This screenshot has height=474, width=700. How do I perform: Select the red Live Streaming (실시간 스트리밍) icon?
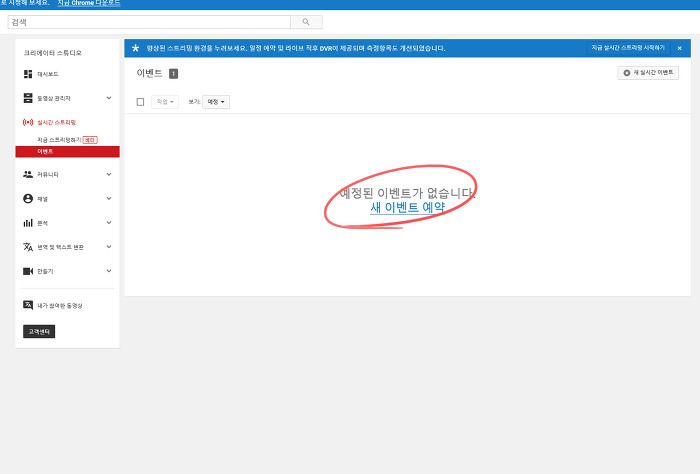28,122
